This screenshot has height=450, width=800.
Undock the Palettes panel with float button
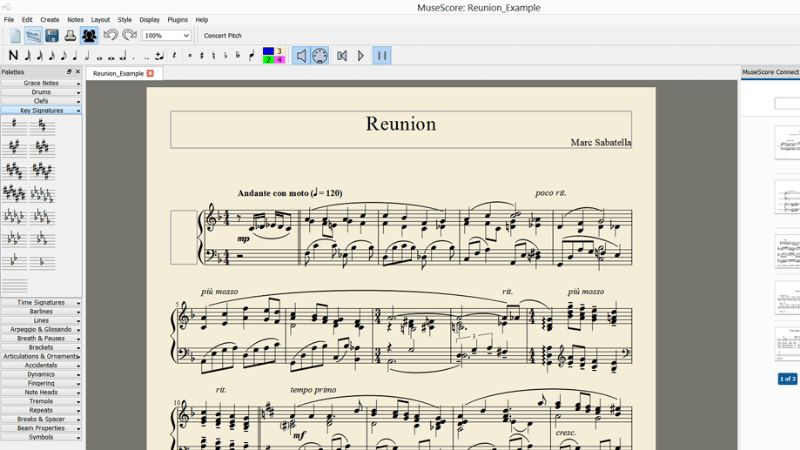tap(69, 72)
